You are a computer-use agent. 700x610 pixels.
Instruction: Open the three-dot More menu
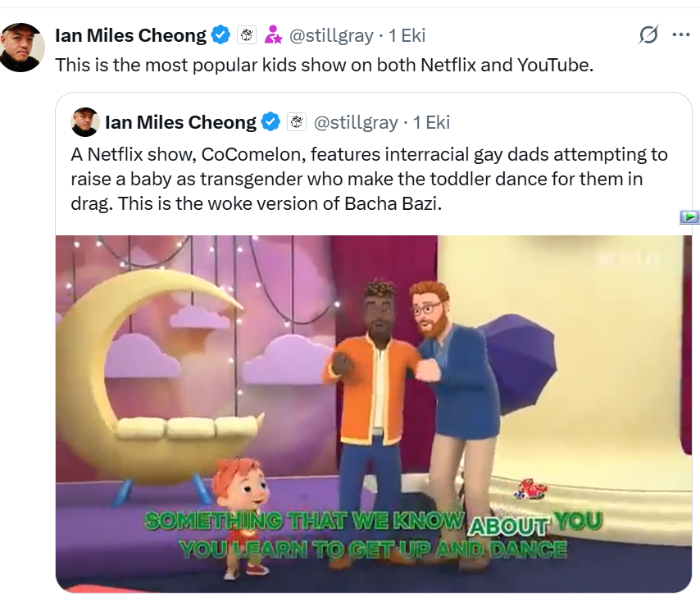(x=680, y=35)
